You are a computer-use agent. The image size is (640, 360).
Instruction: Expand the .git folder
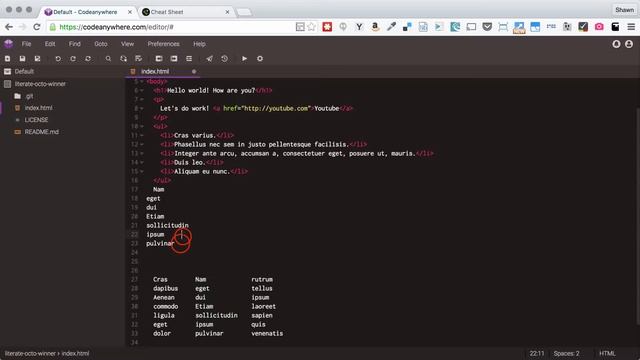[29, 96]
